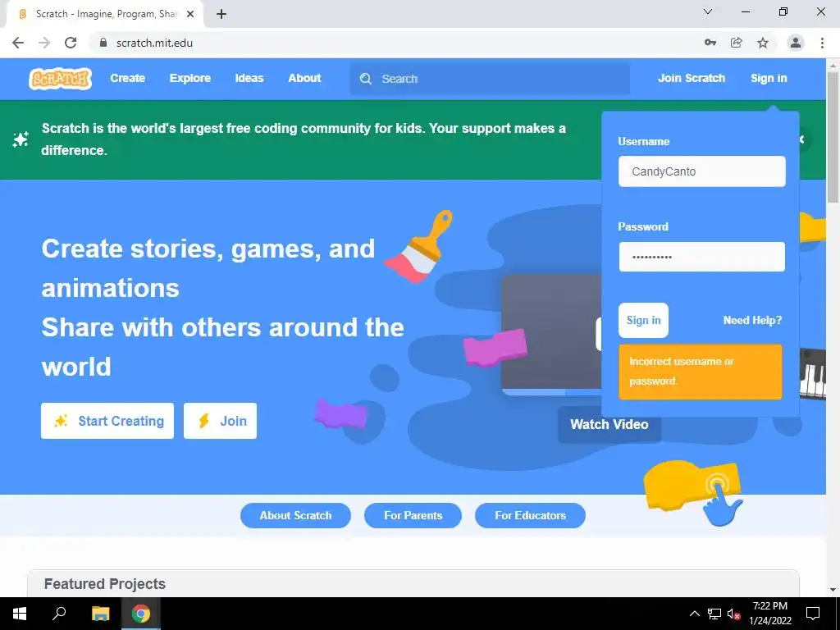Screen dimensions: 840x630
Task: Open the tab search chevron
Action: point(708,11)
